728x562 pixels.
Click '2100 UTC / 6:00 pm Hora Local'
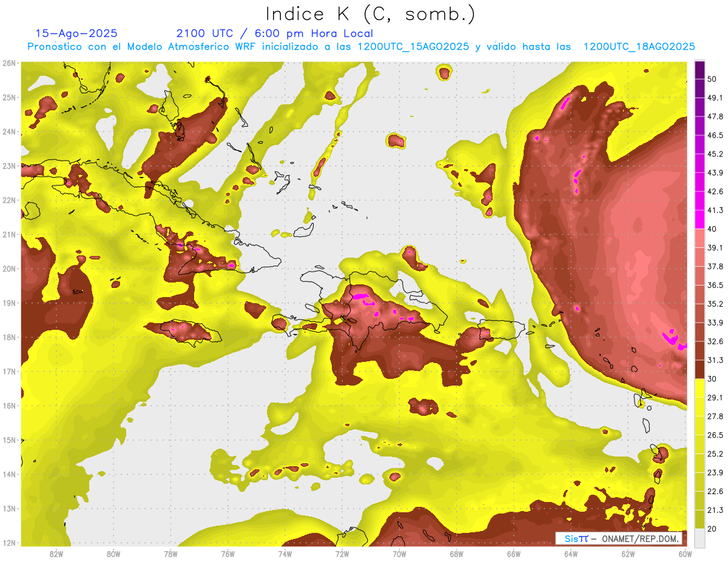275,33
